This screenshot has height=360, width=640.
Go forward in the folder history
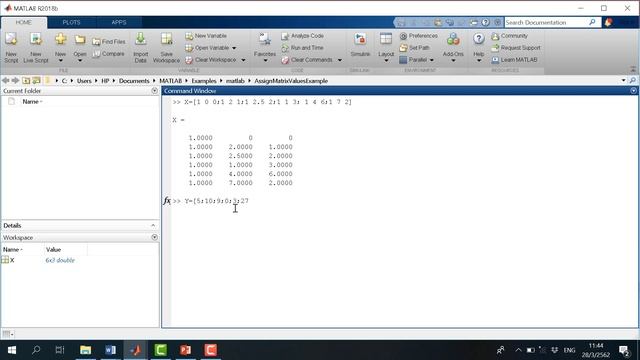tap(16, 80)
